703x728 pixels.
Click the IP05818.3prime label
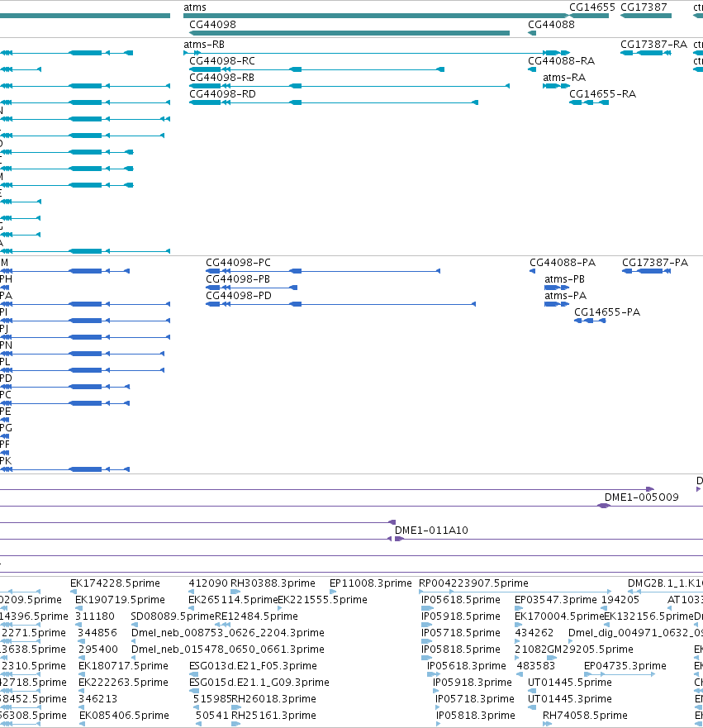476,716
